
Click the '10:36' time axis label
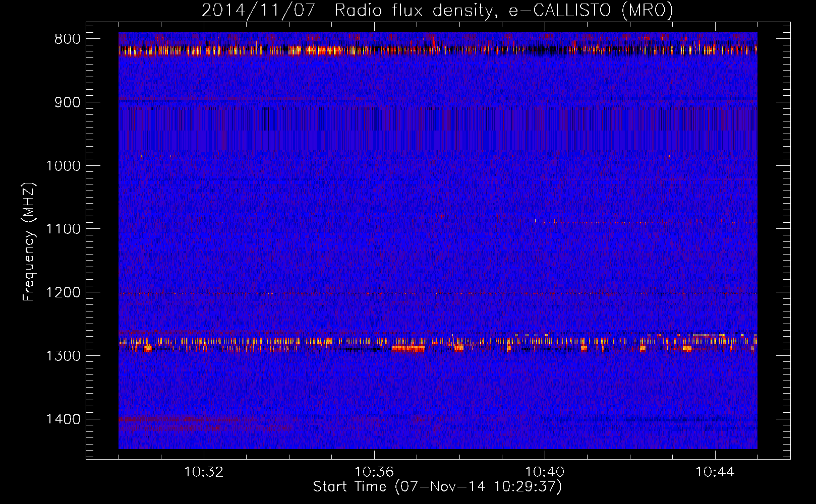374,472
